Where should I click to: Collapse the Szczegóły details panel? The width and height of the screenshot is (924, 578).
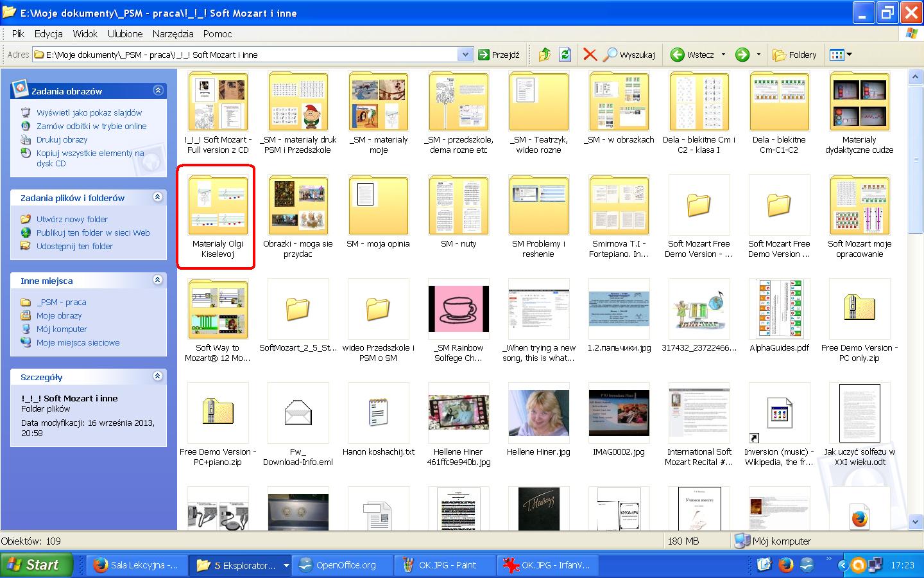[158, 377]
